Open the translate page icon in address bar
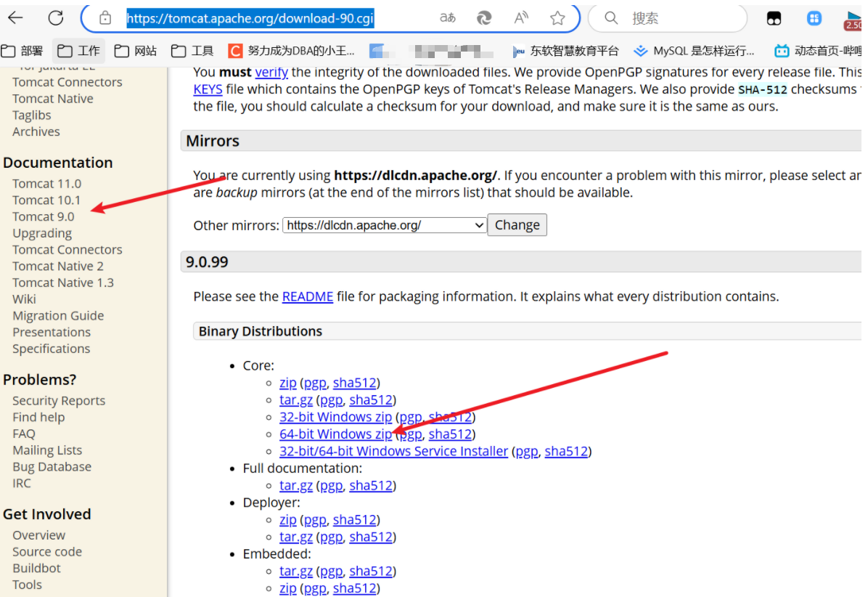 (x=447, y=18)
